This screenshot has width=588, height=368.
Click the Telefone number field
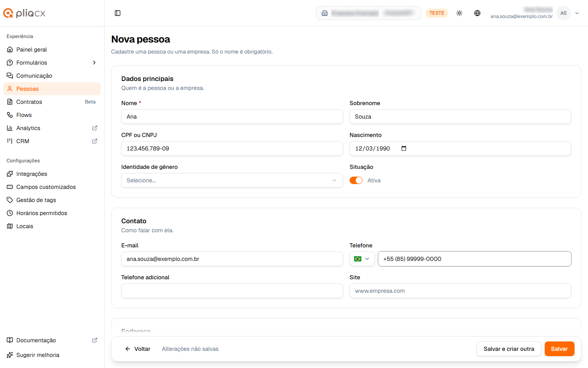tap(474, 259)
